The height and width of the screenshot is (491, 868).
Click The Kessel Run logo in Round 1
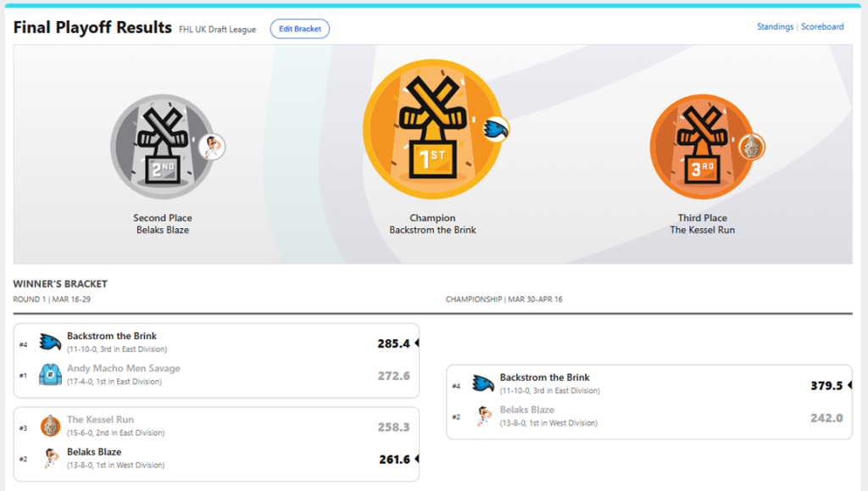point(50,426)
